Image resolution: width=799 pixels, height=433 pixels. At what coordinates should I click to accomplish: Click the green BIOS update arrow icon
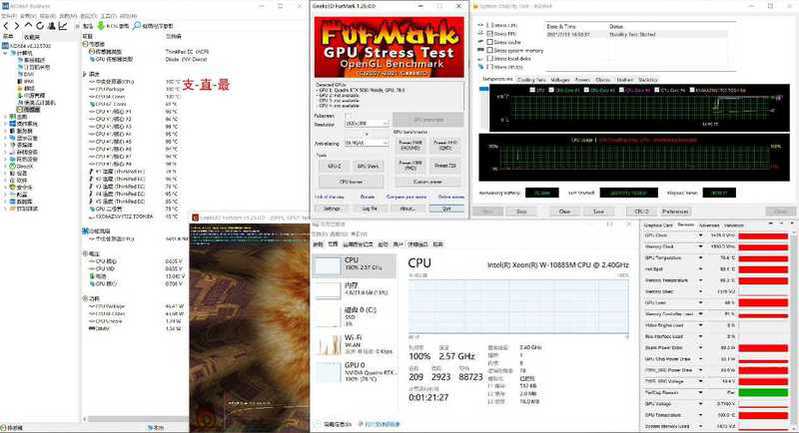tap(101, 25)
